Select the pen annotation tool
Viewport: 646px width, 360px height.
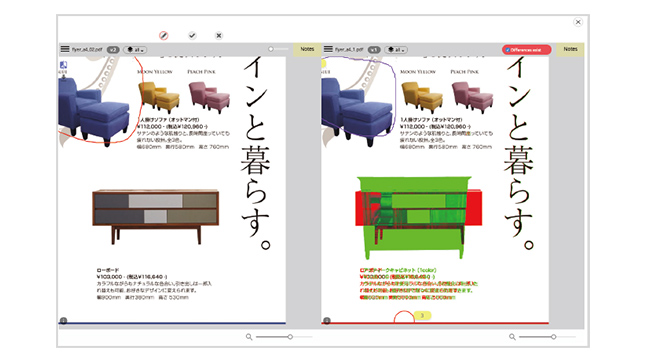(164, 35)
